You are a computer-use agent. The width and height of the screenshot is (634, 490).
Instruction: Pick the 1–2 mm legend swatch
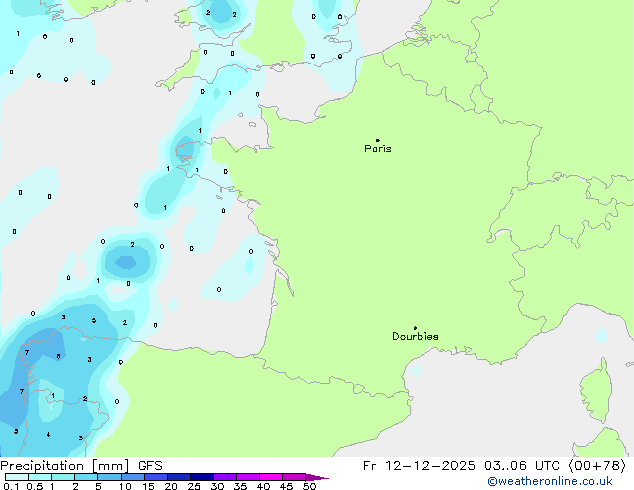[x=63, y=477]
